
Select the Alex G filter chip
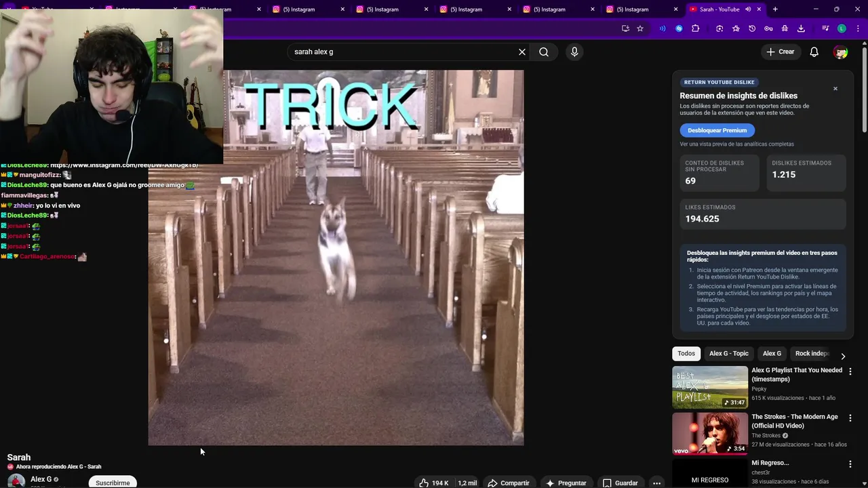[772, 353]
